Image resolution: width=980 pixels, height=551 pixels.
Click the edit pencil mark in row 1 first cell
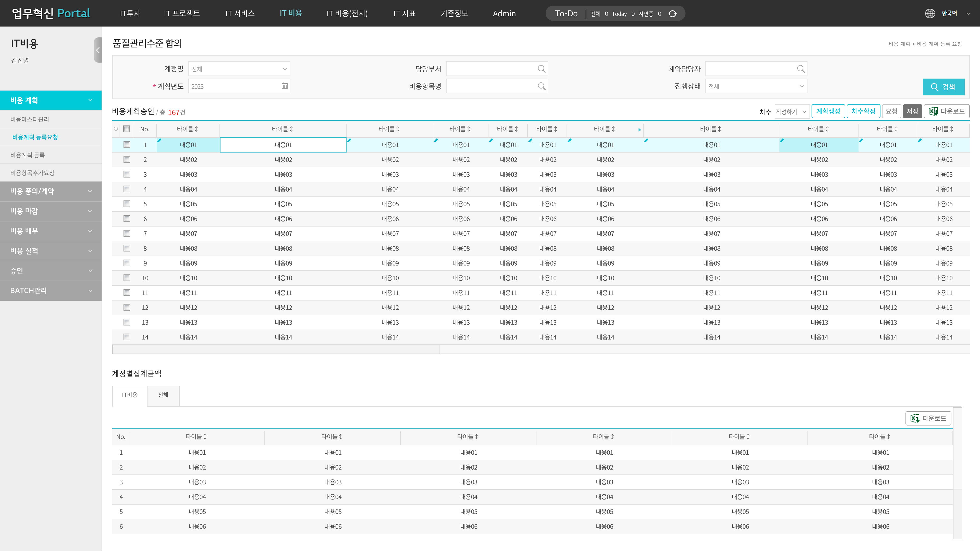point(160,141)
